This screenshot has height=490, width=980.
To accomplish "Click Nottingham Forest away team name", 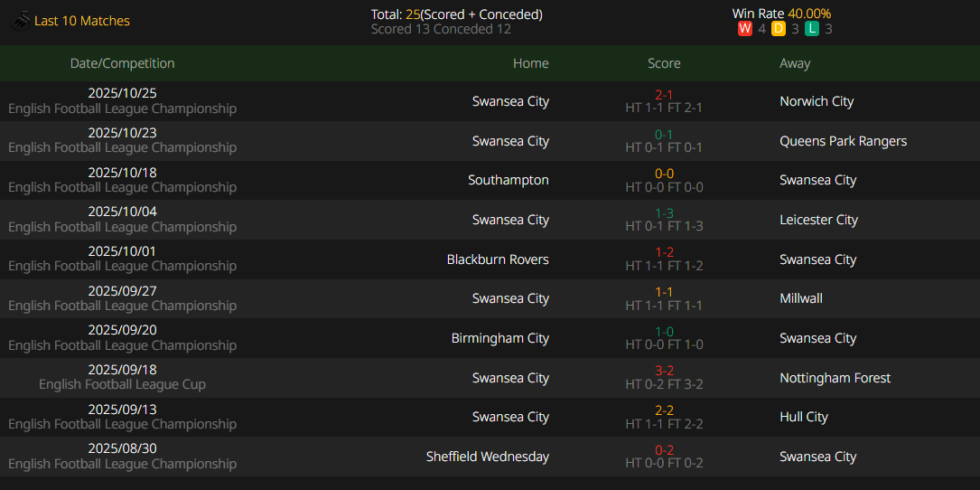I will [x=835, y=378].
